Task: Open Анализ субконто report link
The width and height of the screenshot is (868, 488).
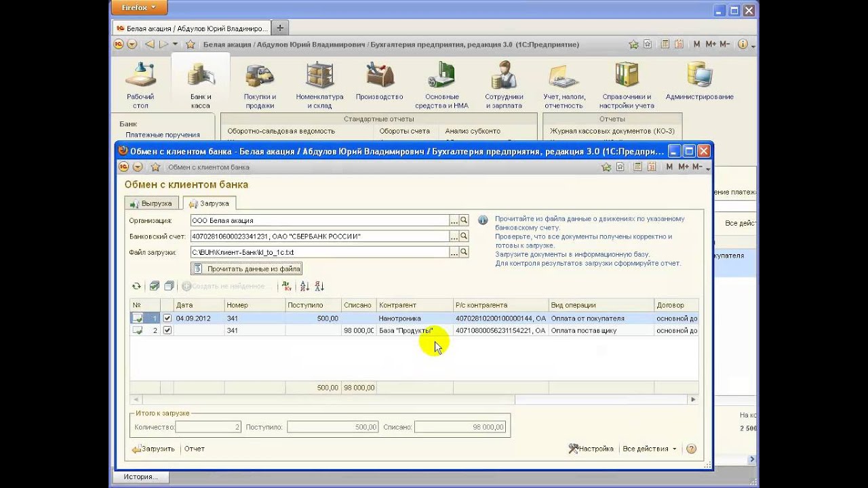Action: [473, 131]
